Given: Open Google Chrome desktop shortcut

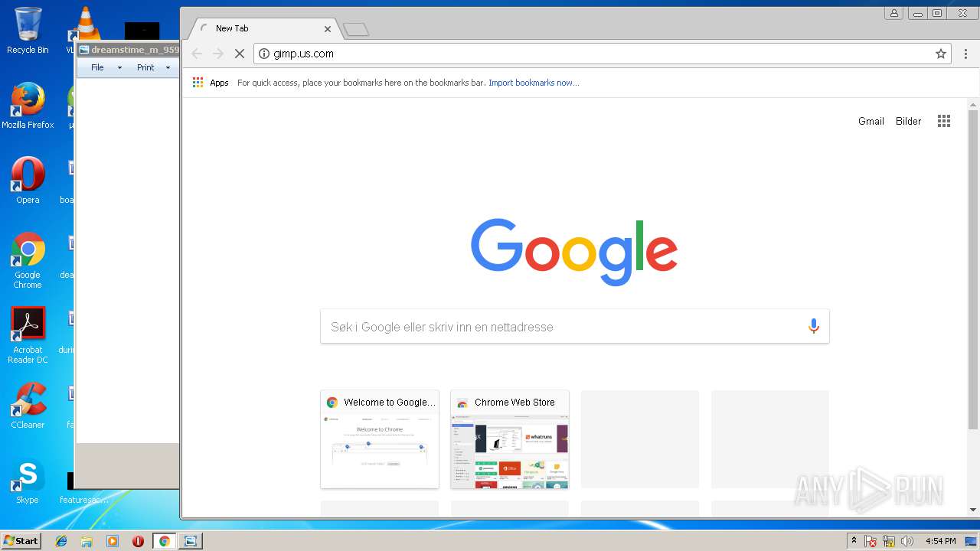Looking at the screenshot, I should 28,260.
